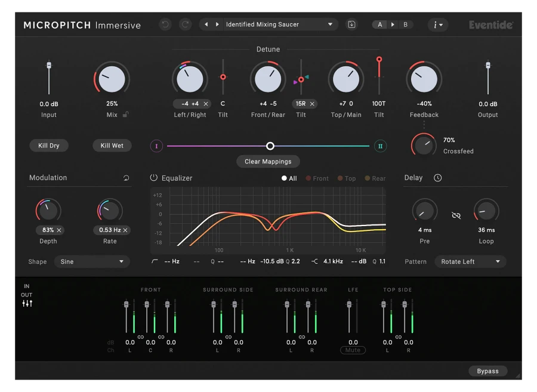537x392 pixels.
Task: Toggle the Pre/Loop delay link icon
Action: 456,215
